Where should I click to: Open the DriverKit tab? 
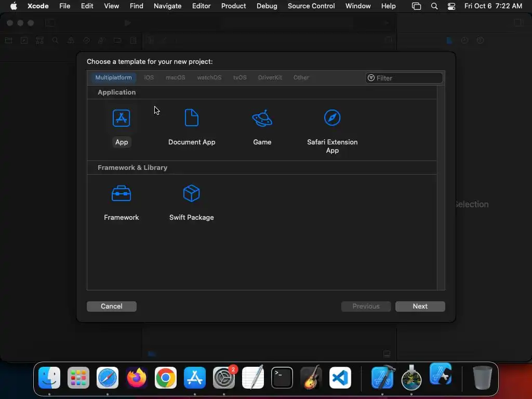coord(270,77)
